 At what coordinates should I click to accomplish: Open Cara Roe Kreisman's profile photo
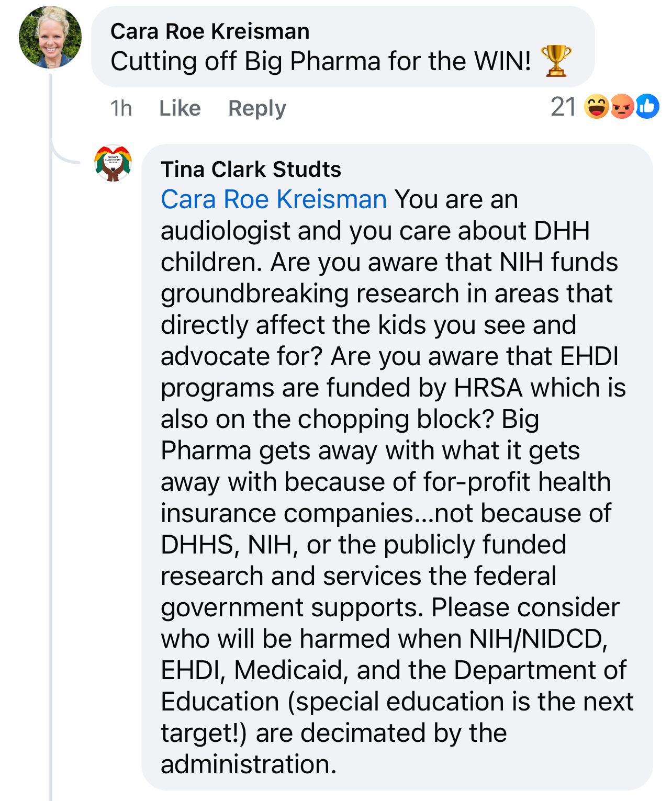click(50, 38)
